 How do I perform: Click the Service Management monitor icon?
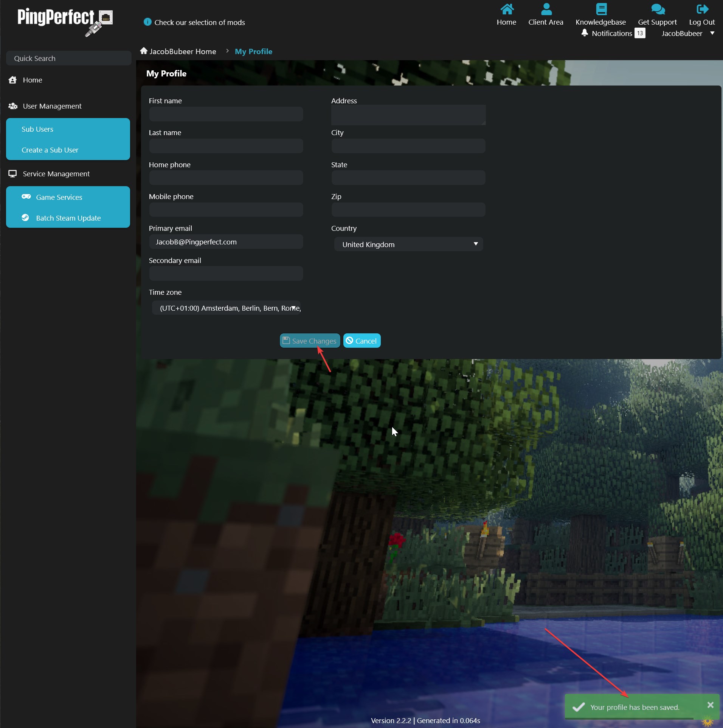coord(12,174)
